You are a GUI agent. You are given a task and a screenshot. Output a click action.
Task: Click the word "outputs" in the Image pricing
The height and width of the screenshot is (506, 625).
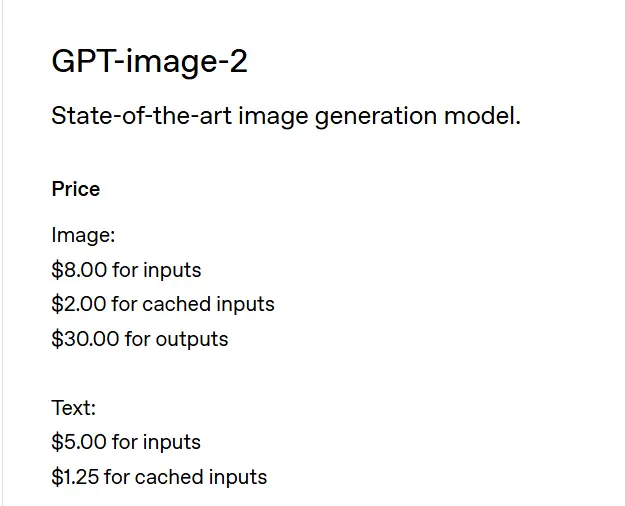tap(190, 339)
